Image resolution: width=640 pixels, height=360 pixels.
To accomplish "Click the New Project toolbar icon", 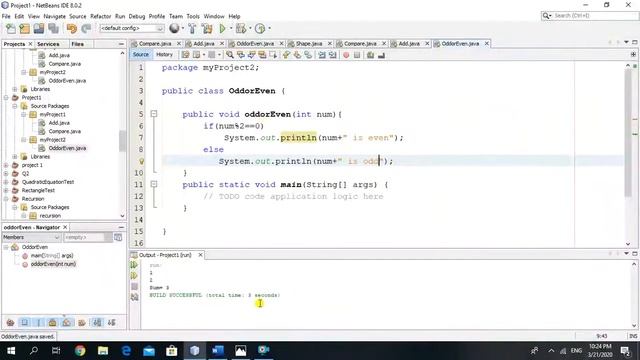I will [24, 29].
